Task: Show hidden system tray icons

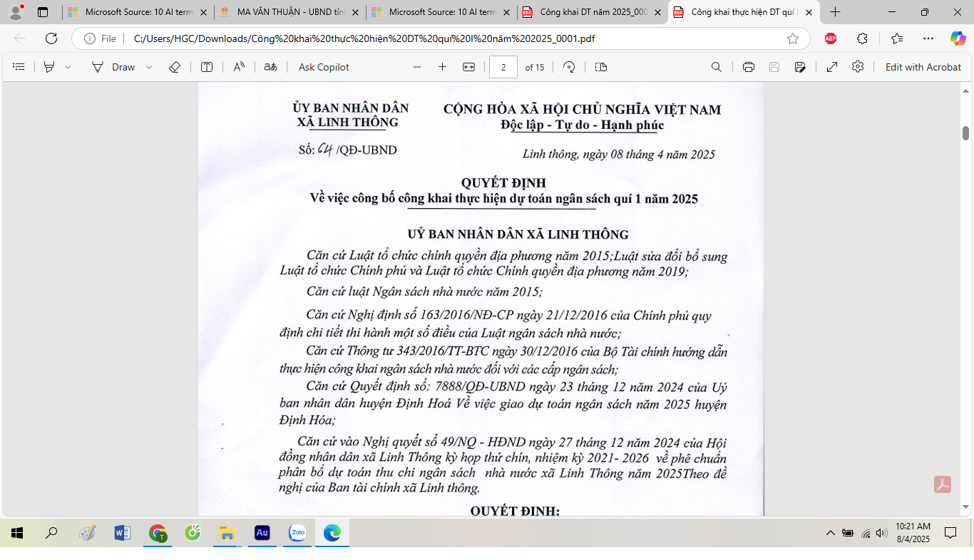Action: click(830, 533)
